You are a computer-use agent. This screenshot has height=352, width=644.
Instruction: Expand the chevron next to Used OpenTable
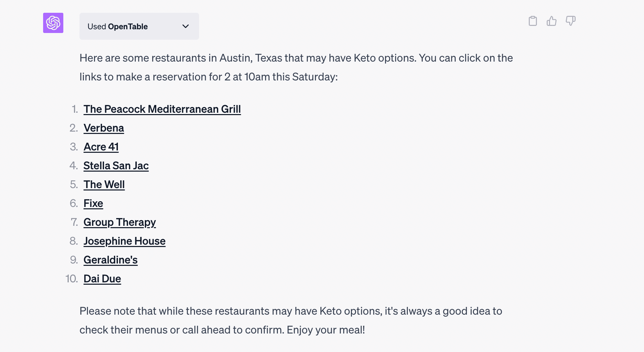[x=186, y=26]
